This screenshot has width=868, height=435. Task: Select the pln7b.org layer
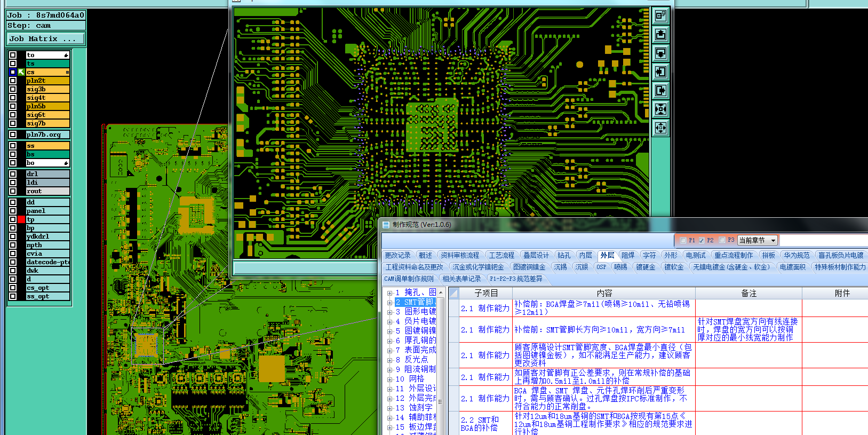pyautogui.click(x=47, y=135)
